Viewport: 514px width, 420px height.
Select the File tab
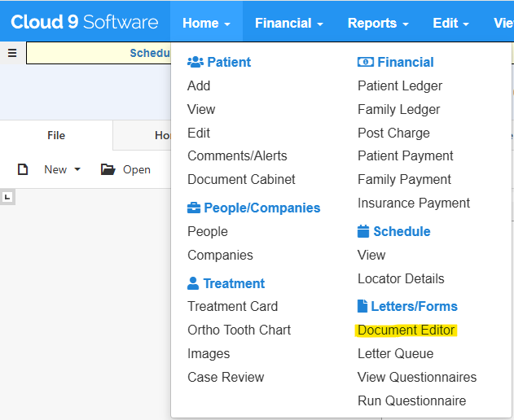56,135
